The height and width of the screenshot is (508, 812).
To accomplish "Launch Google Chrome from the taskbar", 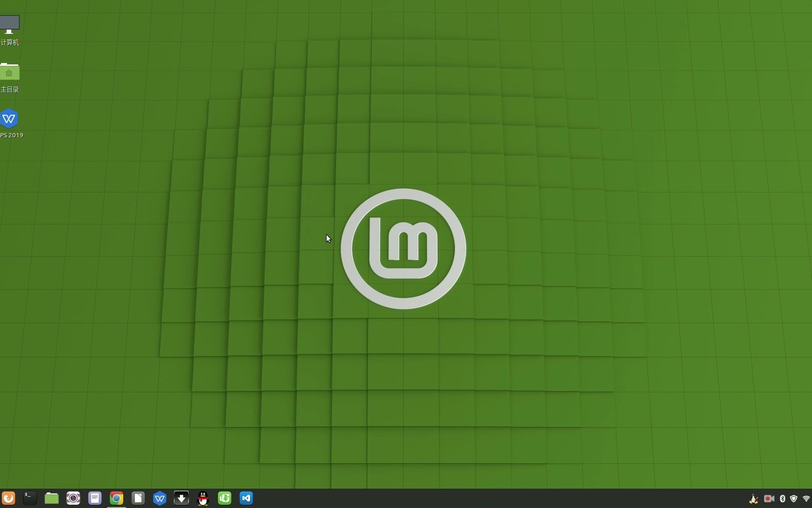I will pyautogui.click(x=117, y=498).
